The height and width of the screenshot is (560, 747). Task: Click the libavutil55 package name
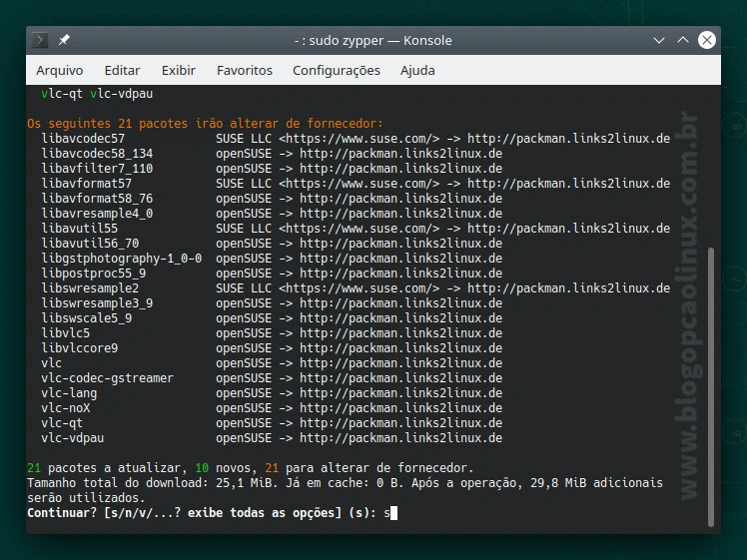pyautogui.click(x=80, y=229)
